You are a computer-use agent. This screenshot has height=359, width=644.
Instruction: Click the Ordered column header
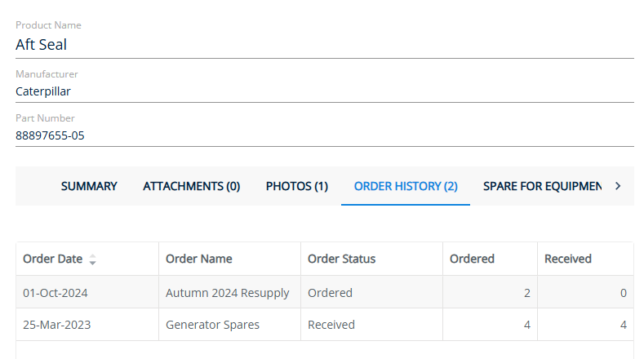click(x=473, y=259)
